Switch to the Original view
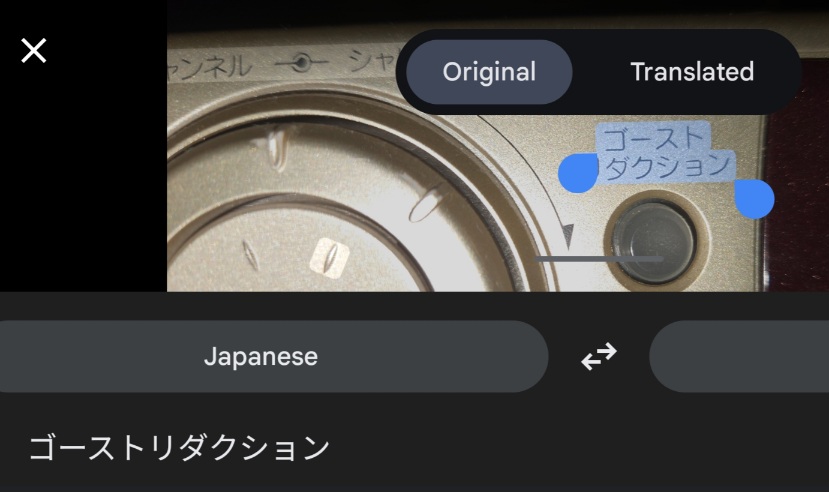 pos(489,72)
